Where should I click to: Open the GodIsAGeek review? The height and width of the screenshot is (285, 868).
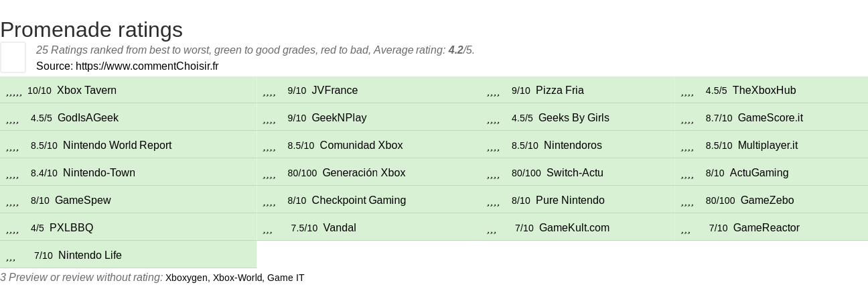click(88, 118)
